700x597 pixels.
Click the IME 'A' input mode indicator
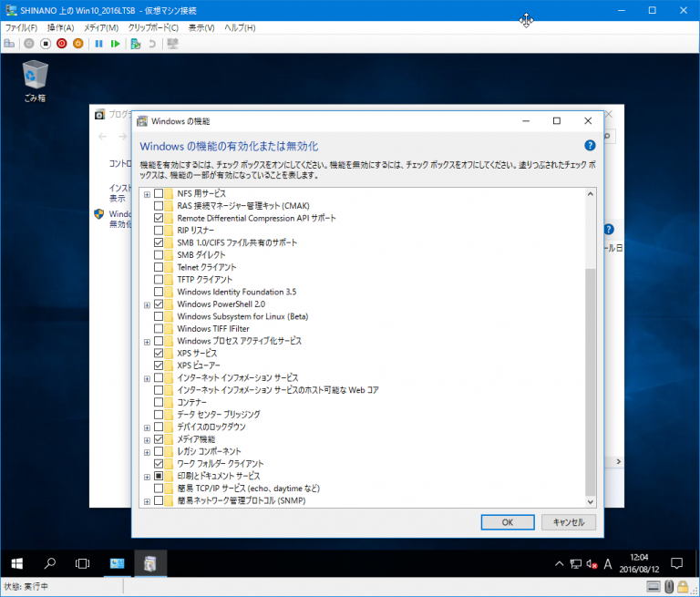point(608,564)
